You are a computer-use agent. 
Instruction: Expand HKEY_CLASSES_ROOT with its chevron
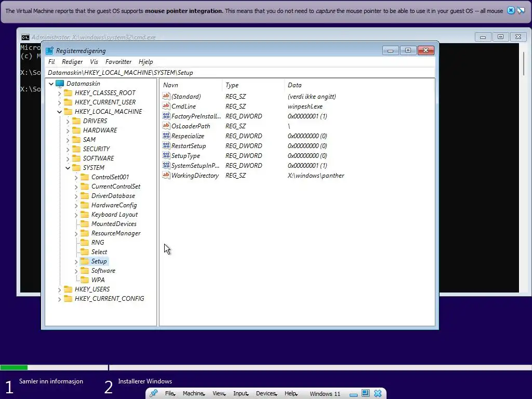(x=60, y=94)
